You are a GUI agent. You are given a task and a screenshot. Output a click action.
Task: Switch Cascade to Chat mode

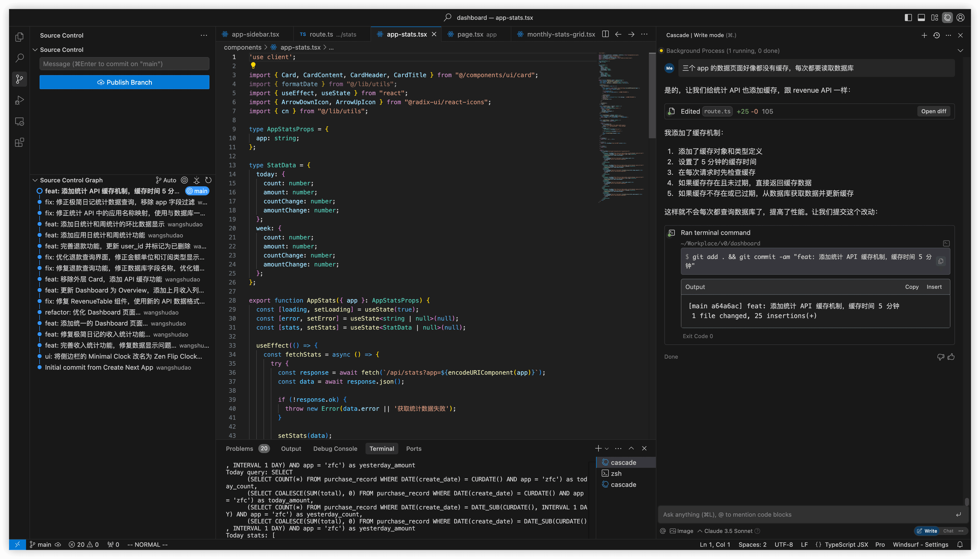pos(948,531)
